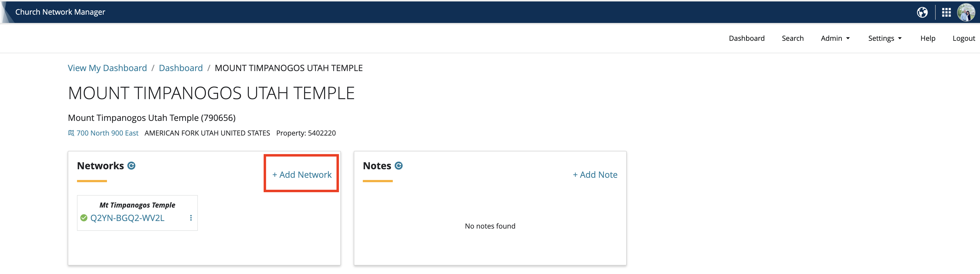Click the Add Note link
Image resolution: width=980 pixels, height=274 pixels.
coord(595,175)
